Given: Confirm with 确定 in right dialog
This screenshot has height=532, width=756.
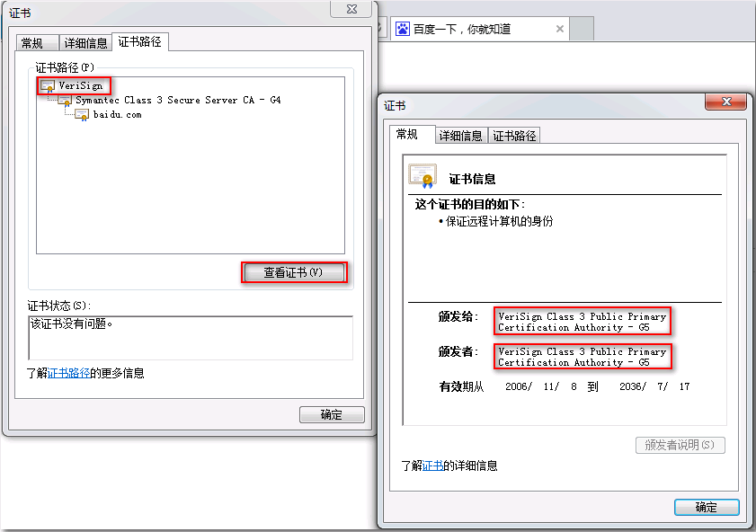Looking at the screenshot, I should tap(707, 507).
